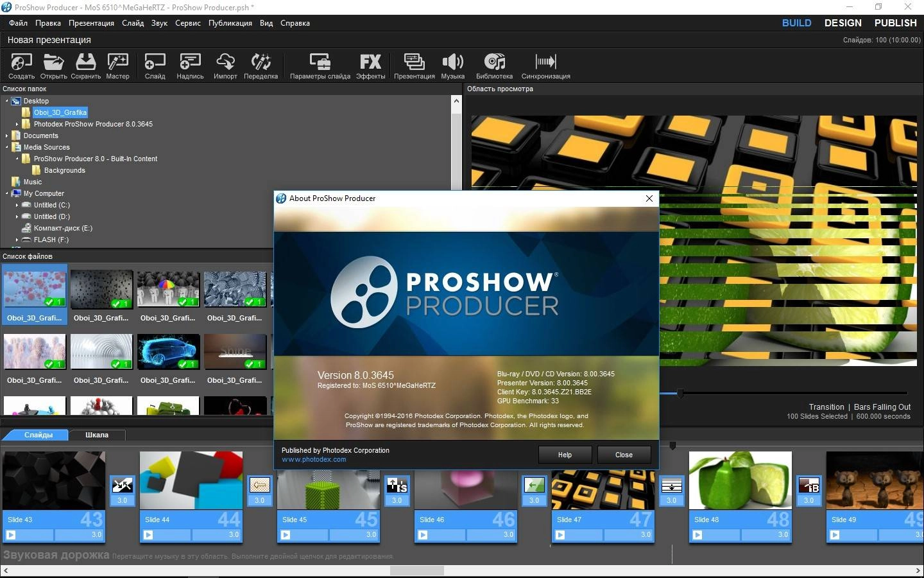Select the blue car file thumbnail

click(168, 352)
